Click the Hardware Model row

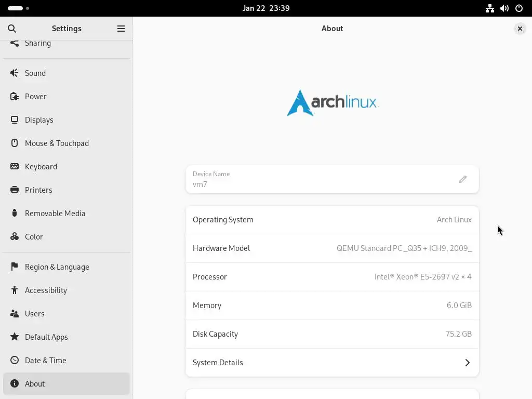coord(332,248)
